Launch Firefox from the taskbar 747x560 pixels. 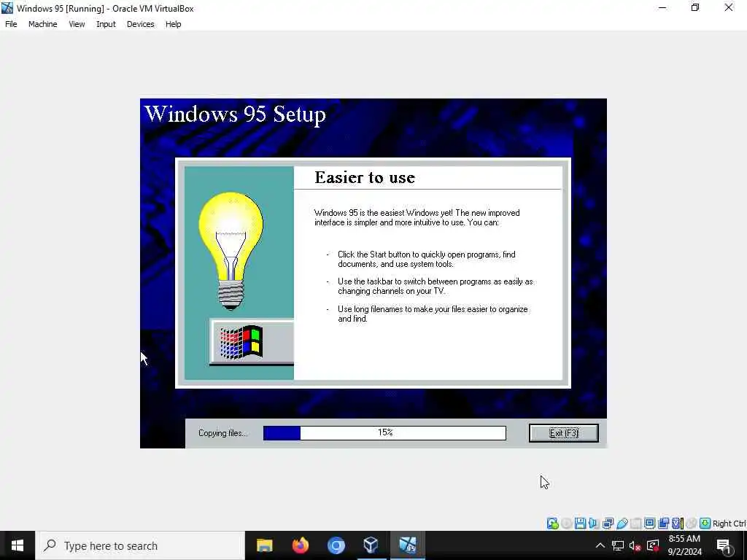pyautogui.click(x=300, y=545)
